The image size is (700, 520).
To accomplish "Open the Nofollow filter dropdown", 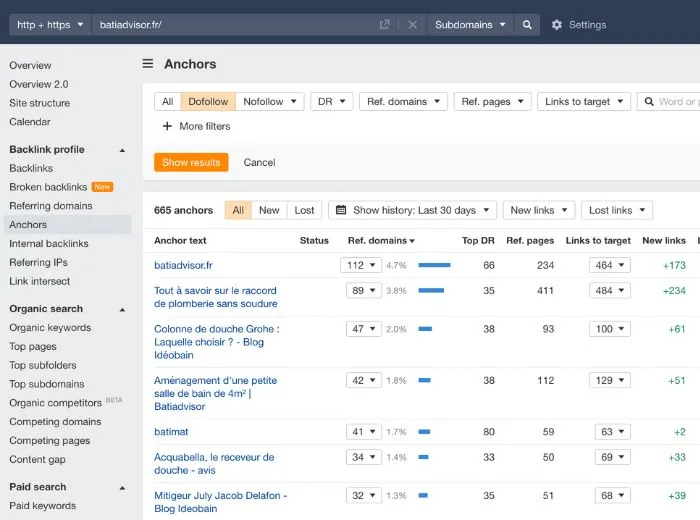I will 270,102.
